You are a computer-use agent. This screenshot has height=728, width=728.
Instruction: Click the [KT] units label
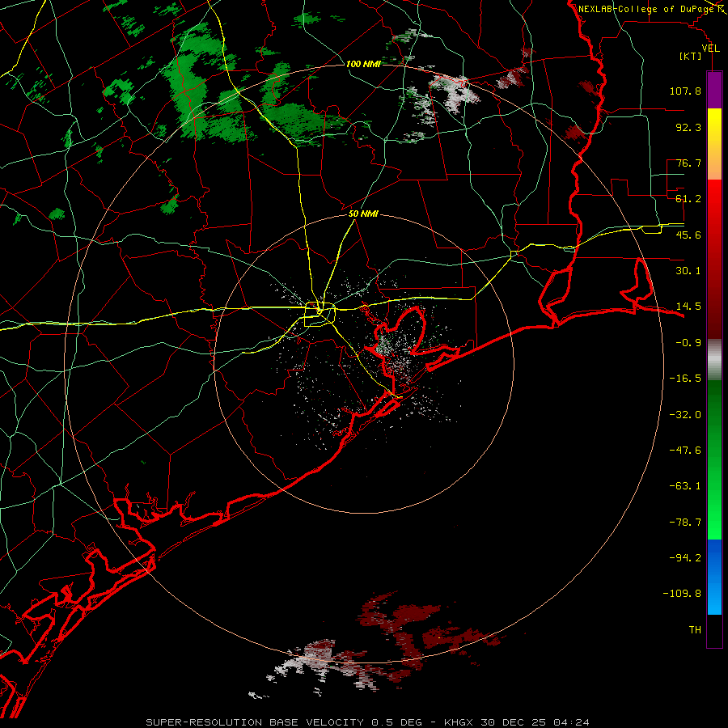click(x=691, y=56)
